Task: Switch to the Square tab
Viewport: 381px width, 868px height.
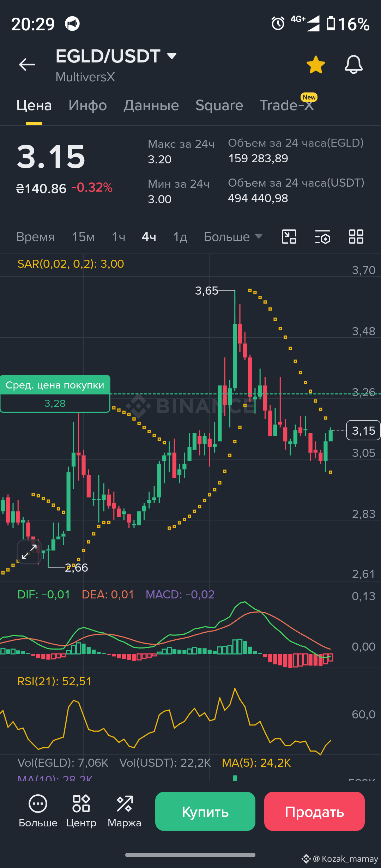Action: click(219, 105)
